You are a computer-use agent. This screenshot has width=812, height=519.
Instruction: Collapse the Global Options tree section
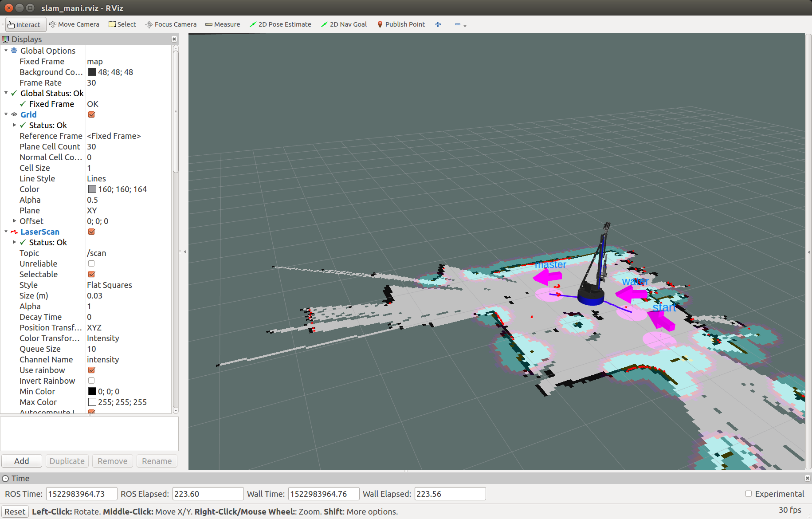coord(6,51)
